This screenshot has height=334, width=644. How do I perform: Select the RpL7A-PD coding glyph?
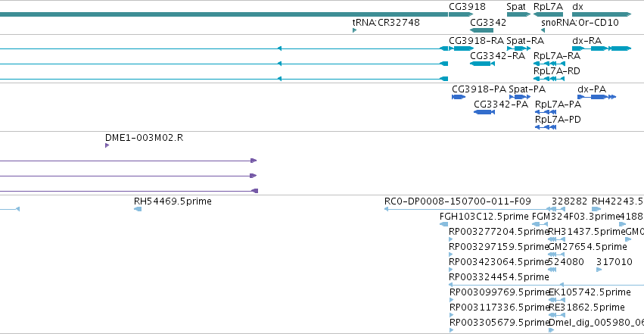tap(546, 127)
